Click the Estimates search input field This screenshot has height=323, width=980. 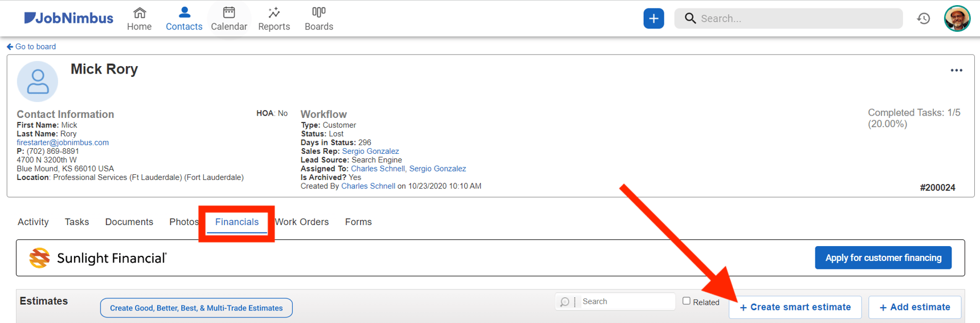coord(626,301)
